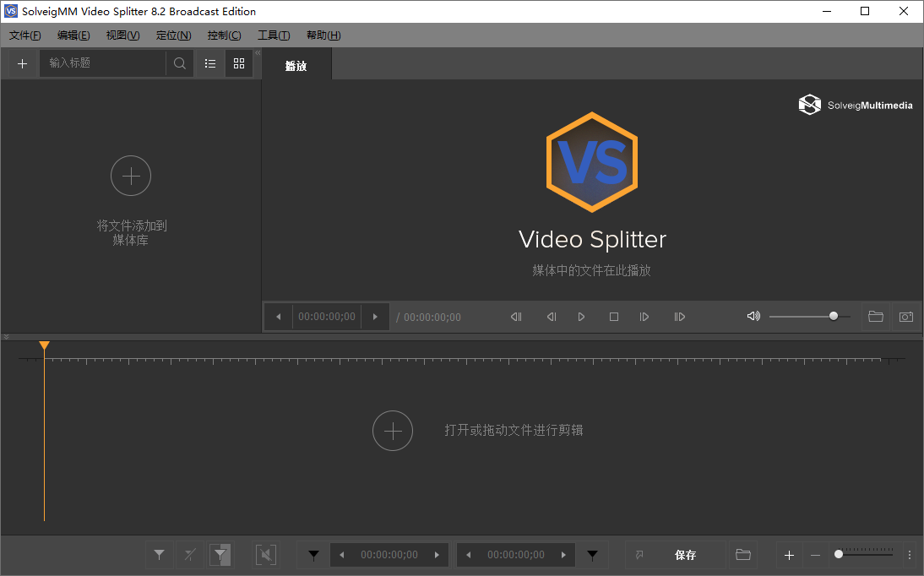Switch media library to list view
Viewport: 924px width, 576px height.
coord(209,62)
